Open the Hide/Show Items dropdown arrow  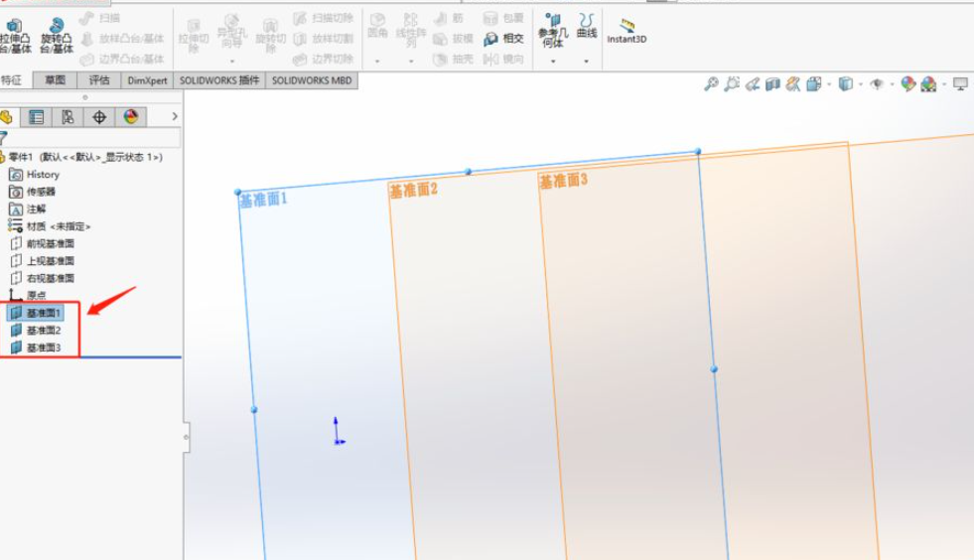(892, 84)
